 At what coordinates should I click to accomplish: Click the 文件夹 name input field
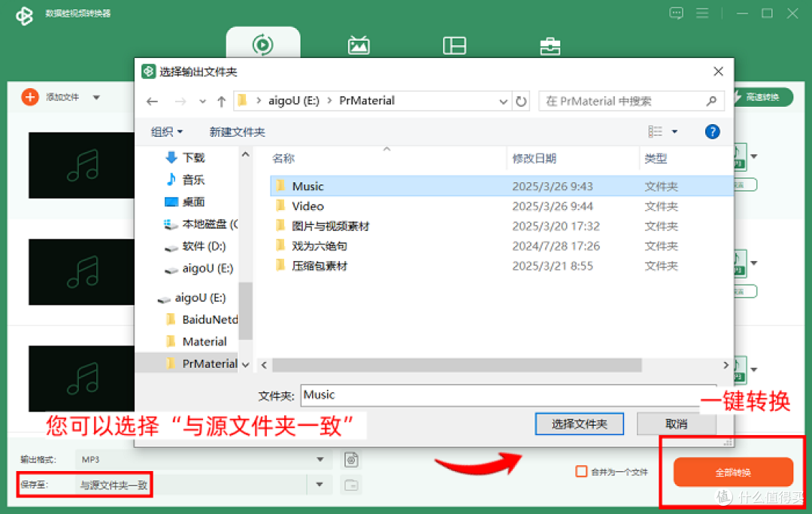(508, 395)
